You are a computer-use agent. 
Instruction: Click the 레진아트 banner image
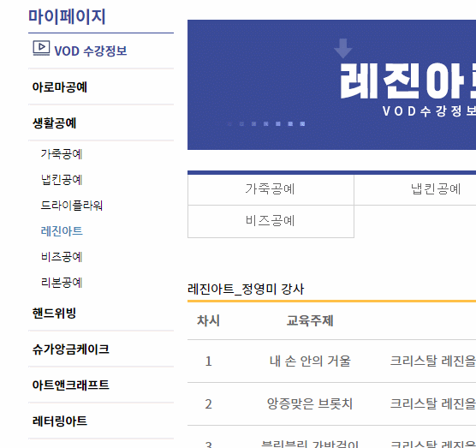coord(332,85)
